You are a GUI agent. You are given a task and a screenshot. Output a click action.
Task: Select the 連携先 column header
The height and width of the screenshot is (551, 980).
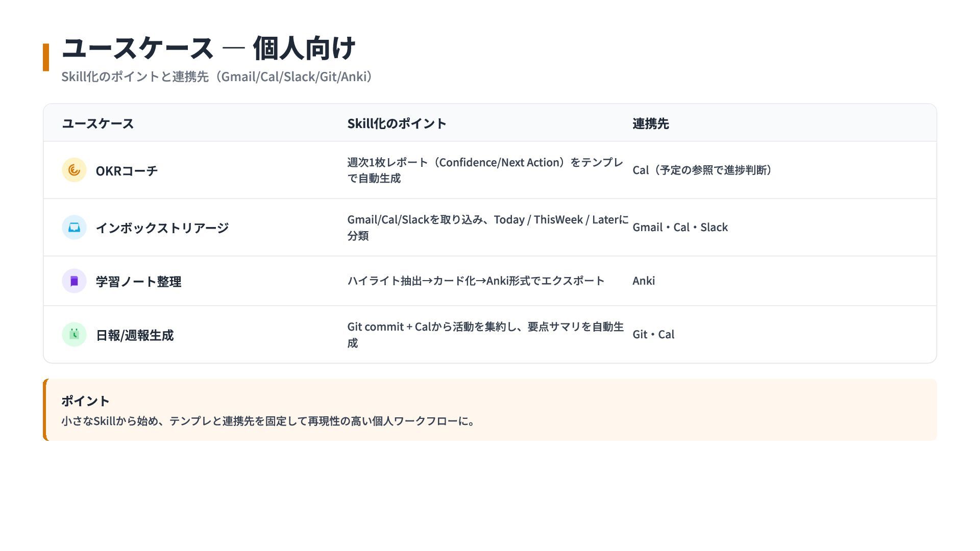coord(650,123)
